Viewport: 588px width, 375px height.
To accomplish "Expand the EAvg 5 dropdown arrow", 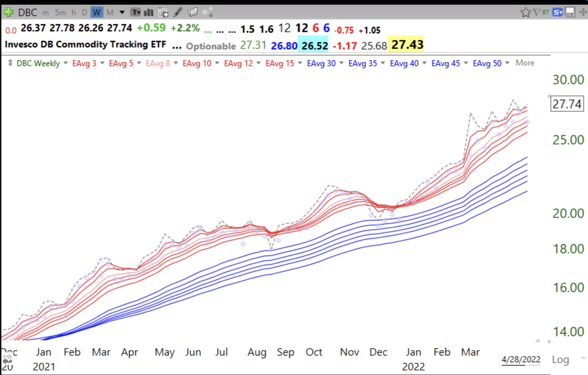I will click(x=139, y=63).
